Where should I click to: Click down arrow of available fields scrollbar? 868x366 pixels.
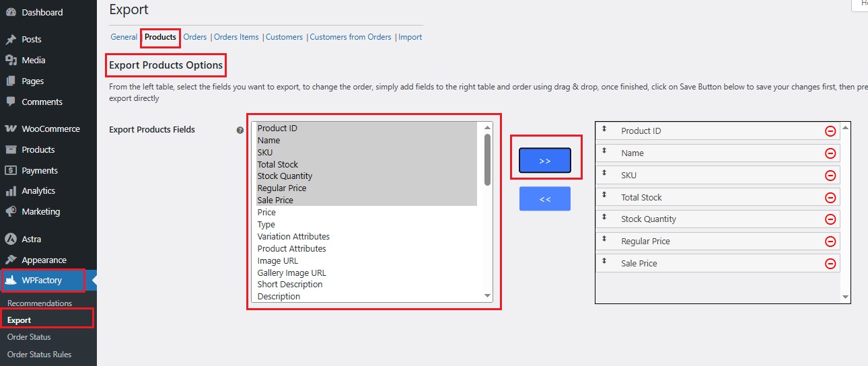tap(487, 295)
